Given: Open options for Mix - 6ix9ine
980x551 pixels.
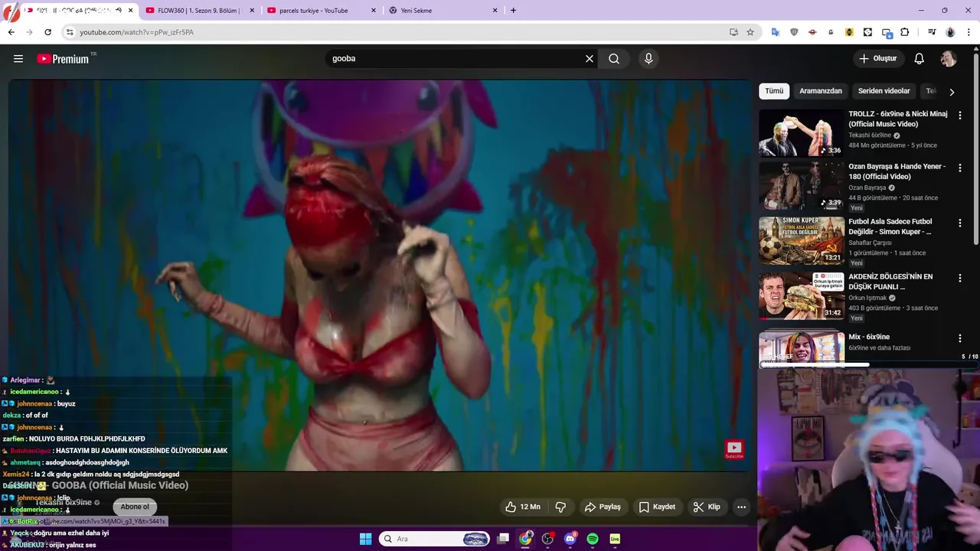Looking at the screenshot, I should (x=960, y=338).
